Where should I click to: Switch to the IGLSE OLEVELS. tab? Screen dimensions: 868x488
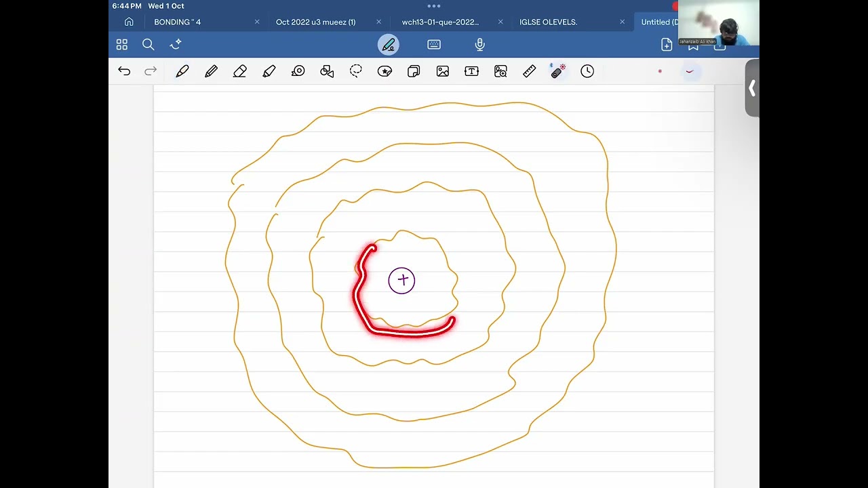point(549,22)
